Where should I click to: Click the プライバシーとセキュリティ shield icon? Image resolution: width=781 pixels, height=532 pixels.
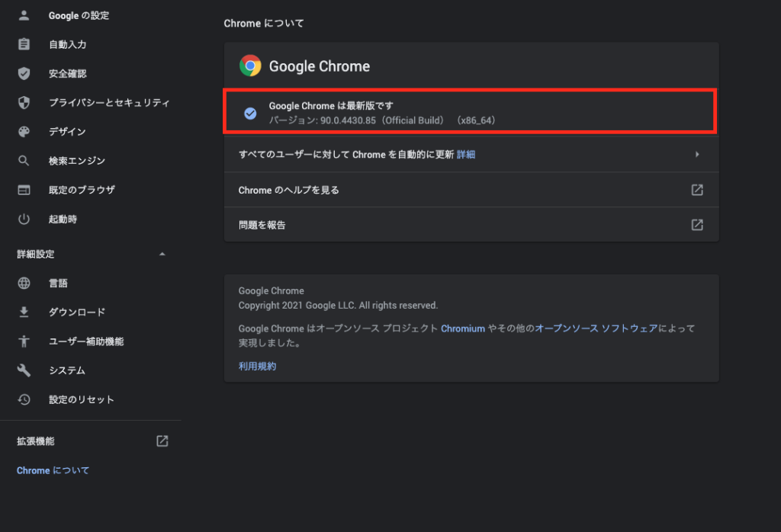coord(24,102)
